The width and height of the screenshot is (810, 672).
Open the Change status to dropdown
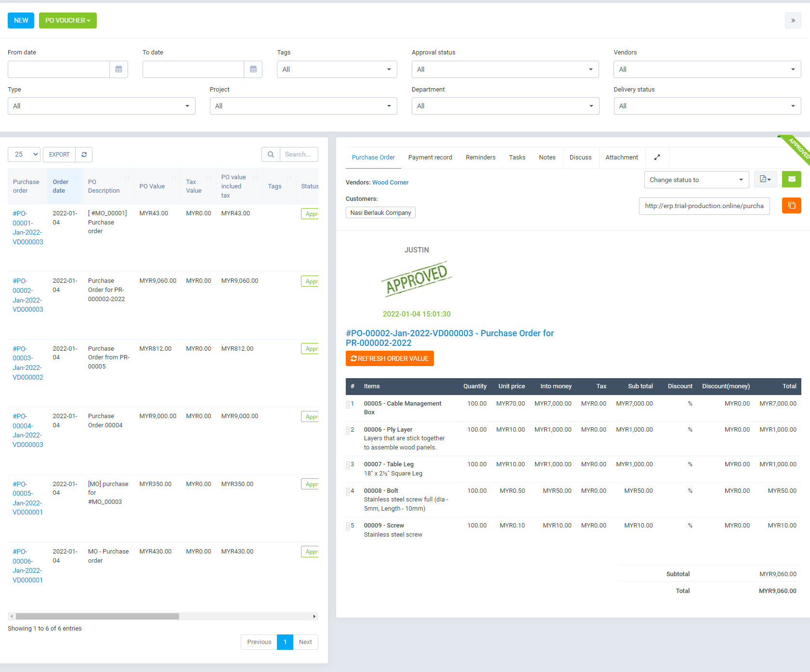tap(696, 179)
